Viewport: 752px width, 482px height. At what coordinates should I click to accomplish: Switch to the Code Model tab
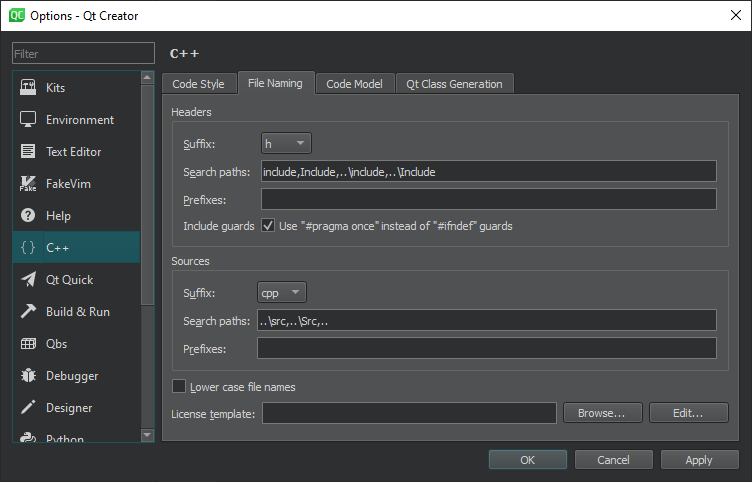click(x=354, y=84)
